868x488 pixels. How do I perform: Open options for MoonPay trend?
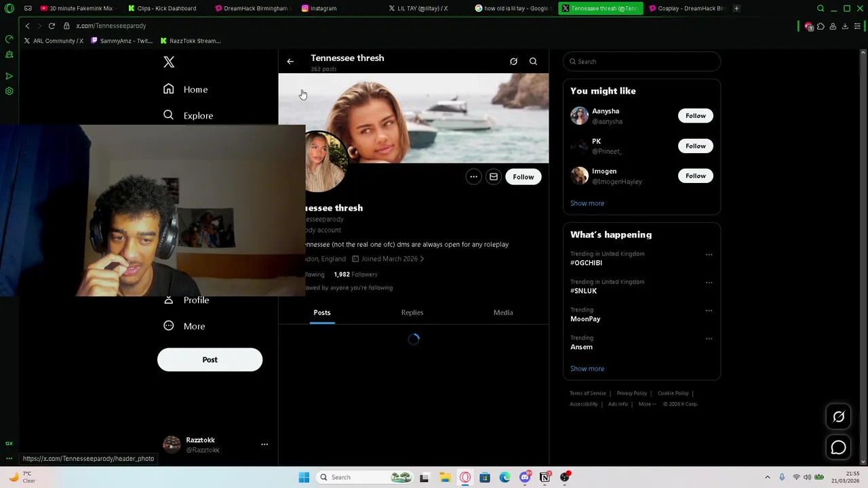coord(709,310)
